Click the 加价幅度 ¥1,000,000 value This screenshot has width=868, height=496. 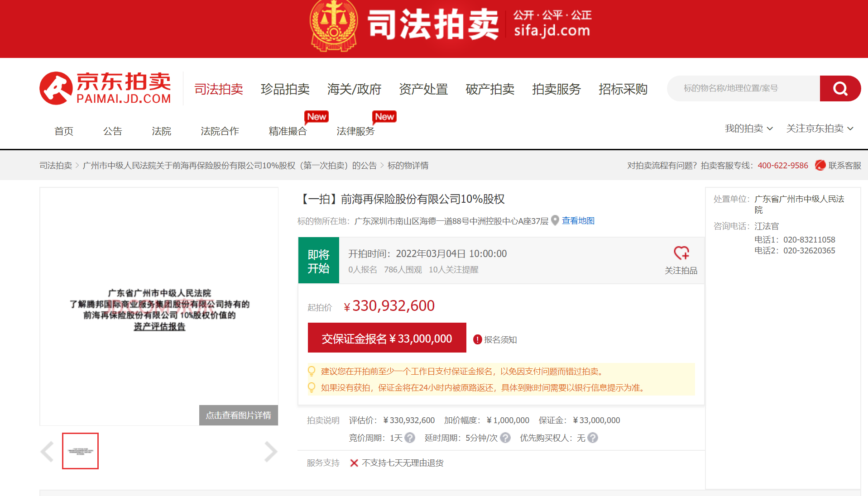(x=508, y=420)
